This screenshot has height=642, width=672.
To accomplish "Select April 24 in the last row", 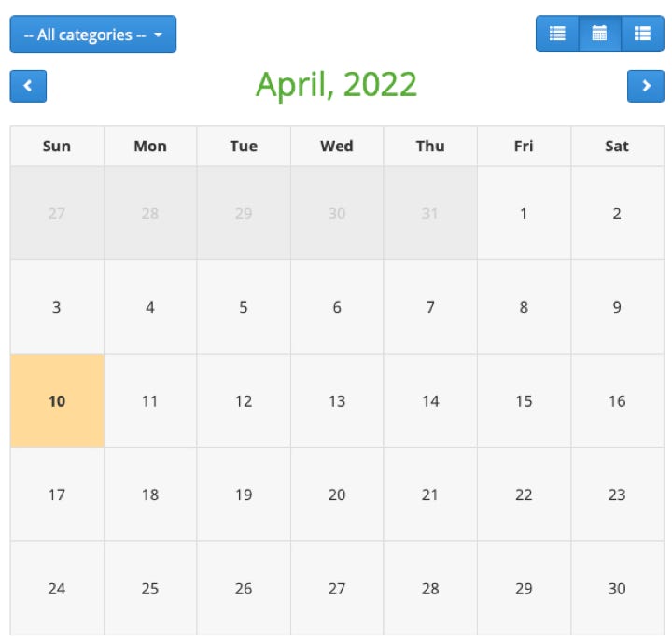I will pos(57,589).
